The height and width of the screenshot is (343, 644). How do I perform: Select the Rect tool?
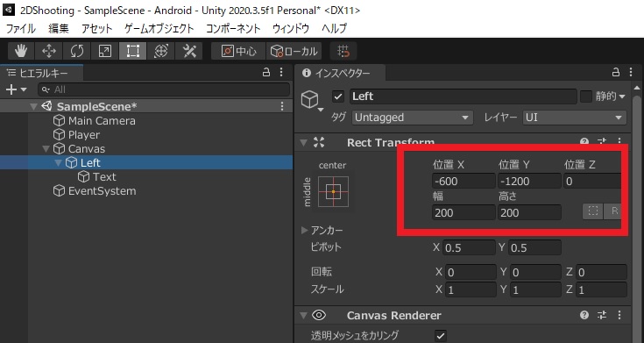132,51
